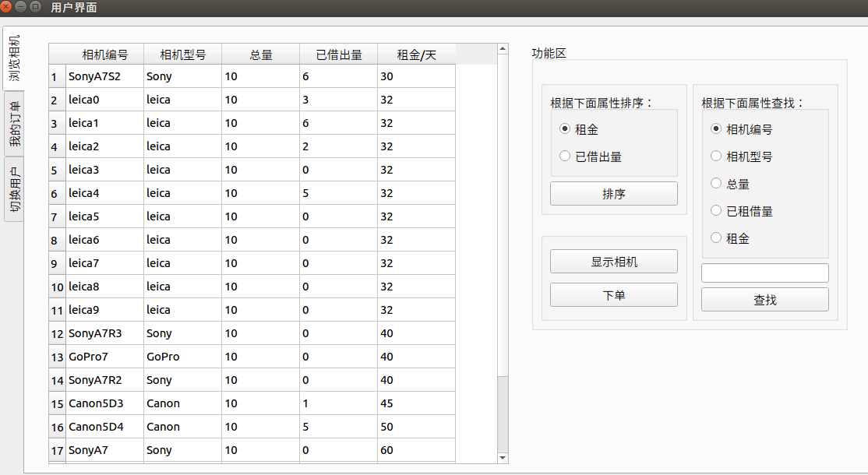
Task: Select the leica7 cell
Action: [104, 263]
